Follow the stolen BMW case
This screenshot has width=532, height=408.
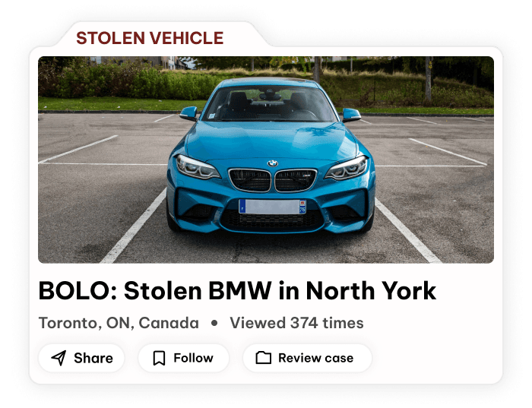pos(184,358)
